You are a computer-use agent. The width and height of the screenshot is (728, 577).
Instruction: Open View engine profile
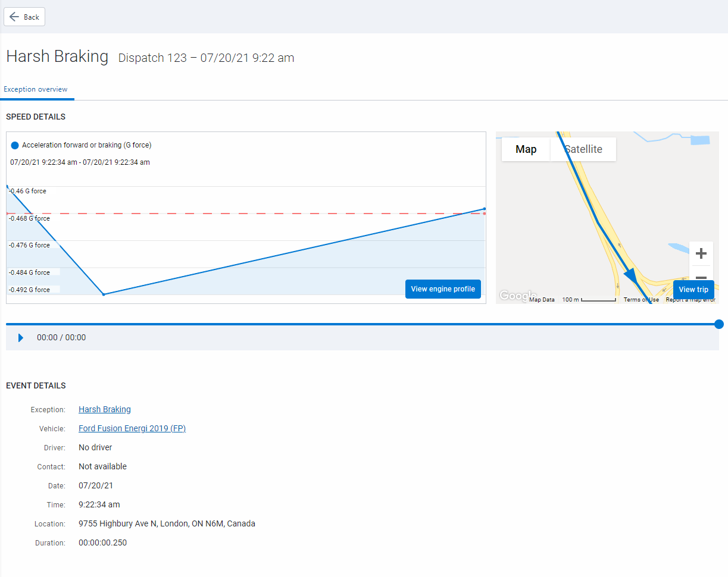click(443, 289)
